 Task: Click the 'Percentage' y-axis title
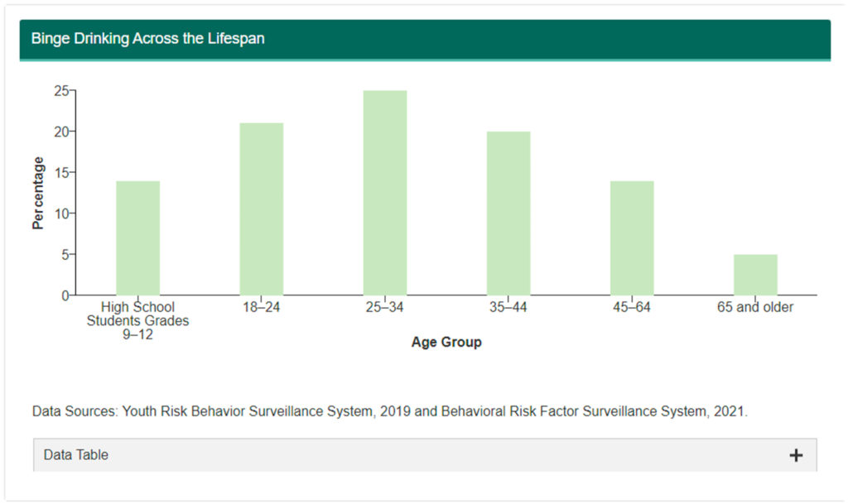pyautogui.click(x=38, y=193)
